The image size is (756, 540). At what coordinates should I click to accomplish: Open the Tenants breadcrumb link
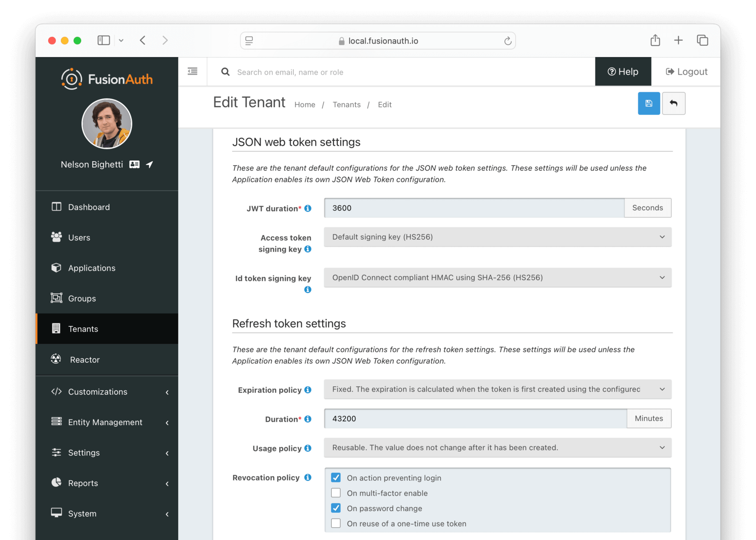coord(346,105)
